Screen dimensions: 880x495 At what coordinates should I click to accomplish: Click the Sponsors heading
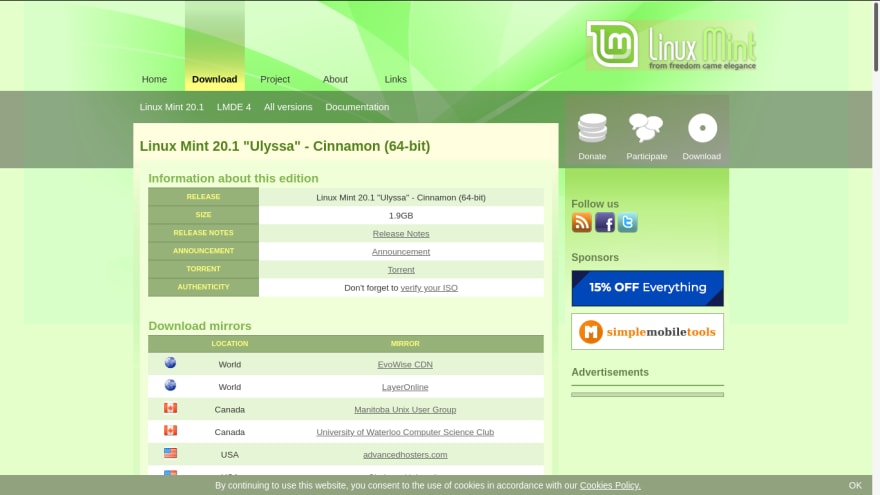595,257
